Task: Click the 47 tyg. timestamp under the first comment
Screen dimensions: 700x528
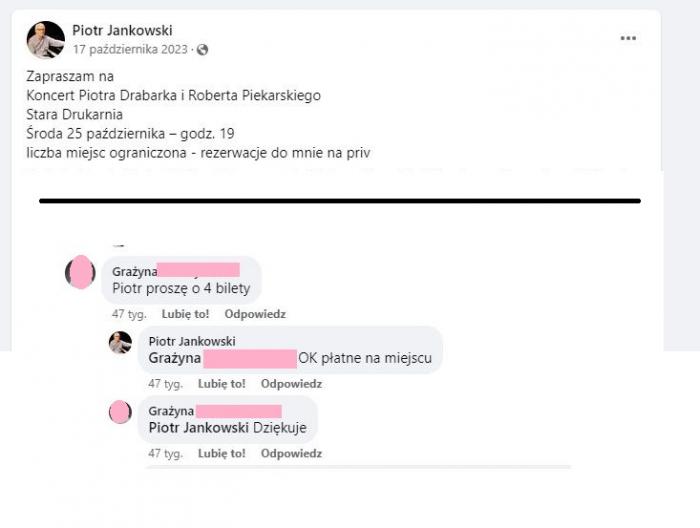Action: click(129, 314)
